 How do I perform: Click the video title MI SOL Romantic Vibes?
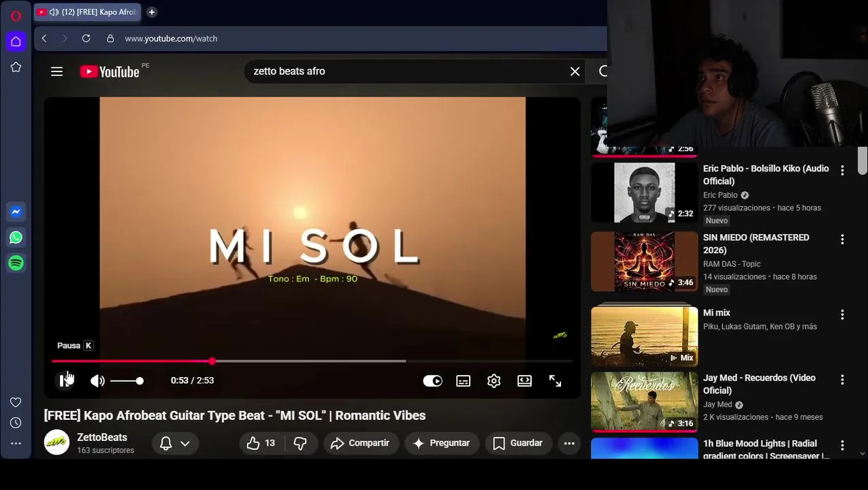point(235,415)
